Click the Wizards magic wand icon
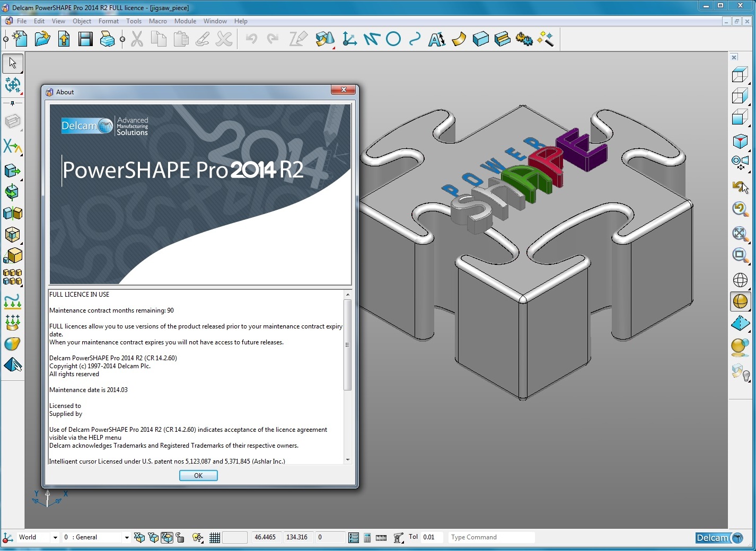Viewport: 756px width, 551px height. pyautogui.click(x=546, y=39)
